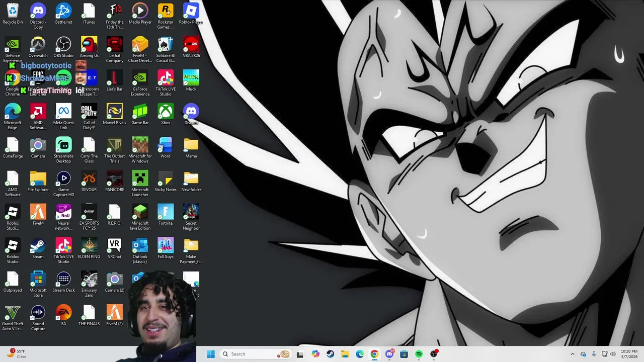Open Microsoft Store desktop icon
The width and height of the screenshot is (644, 362).
point(38,284)
